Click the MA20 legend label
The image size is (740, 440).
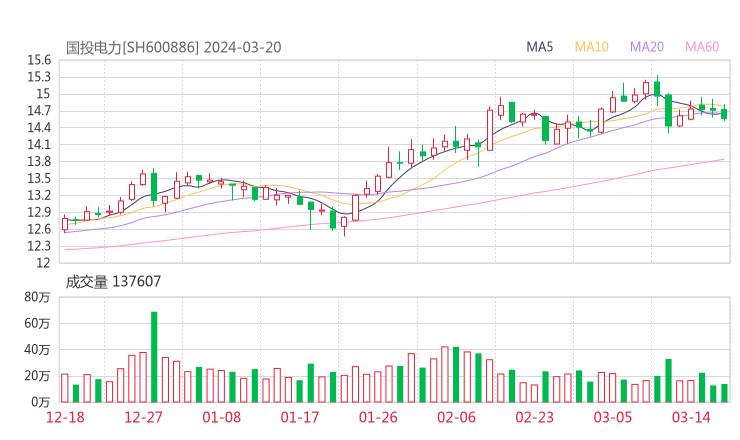pos(647,47)
